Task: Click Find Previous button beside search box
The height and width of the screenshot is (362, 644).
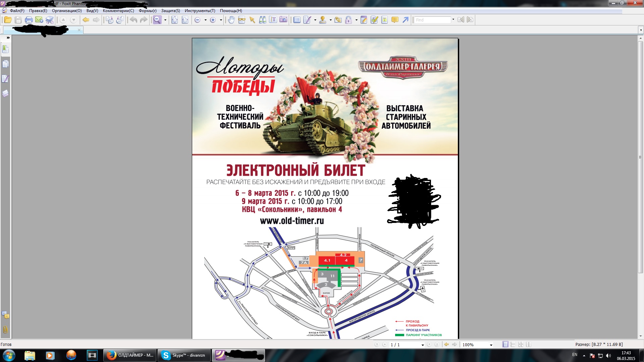Action: coord(461,20)
